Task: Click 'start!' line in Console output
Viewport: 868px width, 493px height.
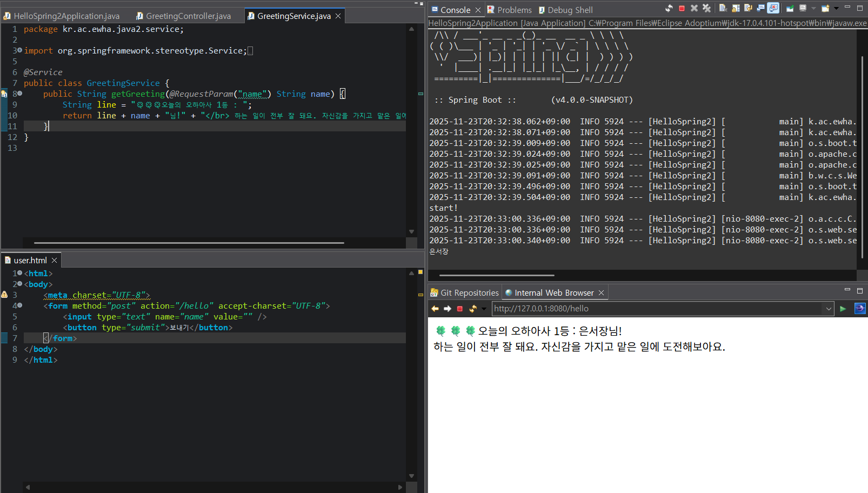Action: [x=443, y=208]
